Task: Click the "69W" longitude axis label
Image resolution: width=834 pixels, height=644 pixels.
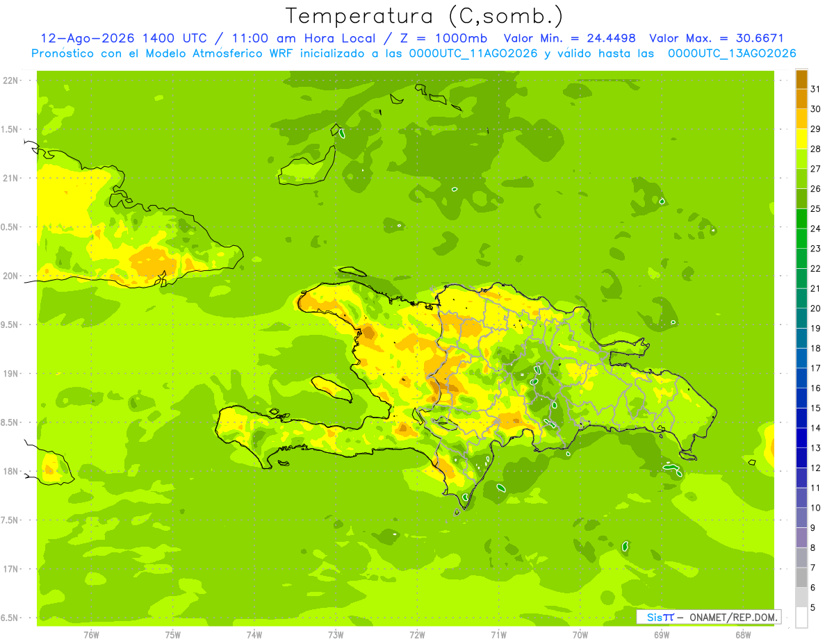Action: pyautogui.click(x=662, y=634)
